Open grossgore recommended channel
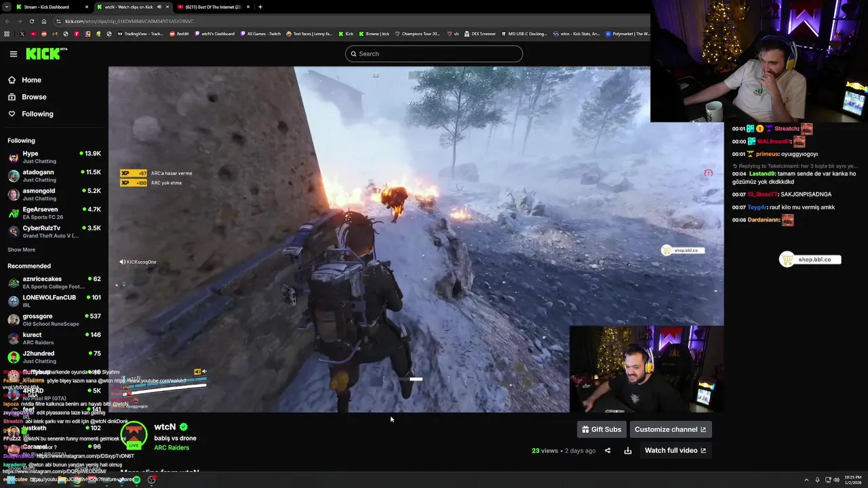 [x=54, y=320]
